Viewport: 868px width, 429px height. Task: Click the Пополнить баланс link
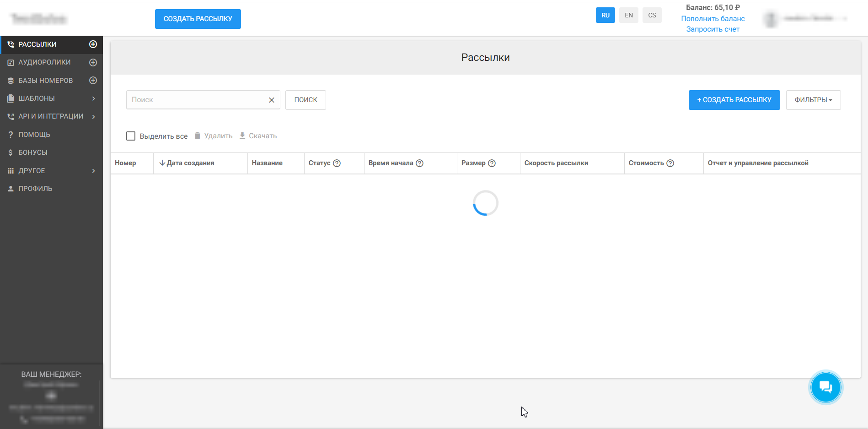pyautogui.click(x=713, y=19)
